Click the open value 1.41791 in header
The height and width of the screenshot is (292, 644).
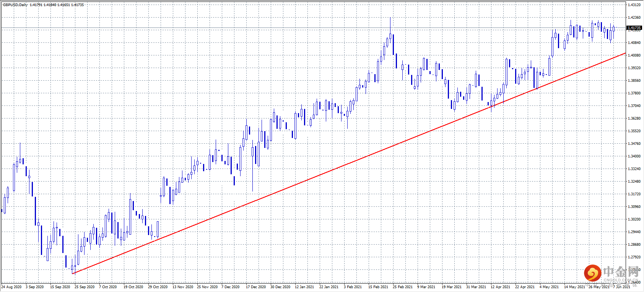[36, 5]
